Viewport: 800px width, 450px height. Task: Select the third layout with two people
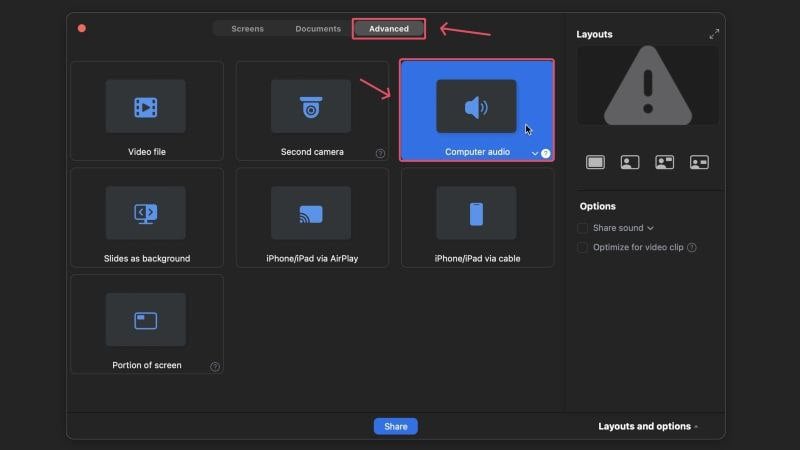[664, 162]
